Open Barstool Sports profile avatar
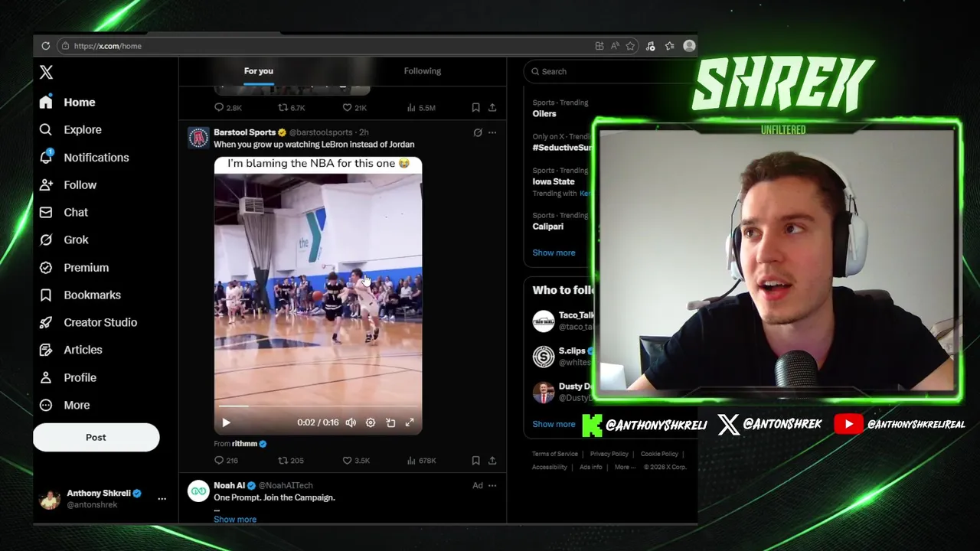This screenshot has width=980, height=551. 198,138
